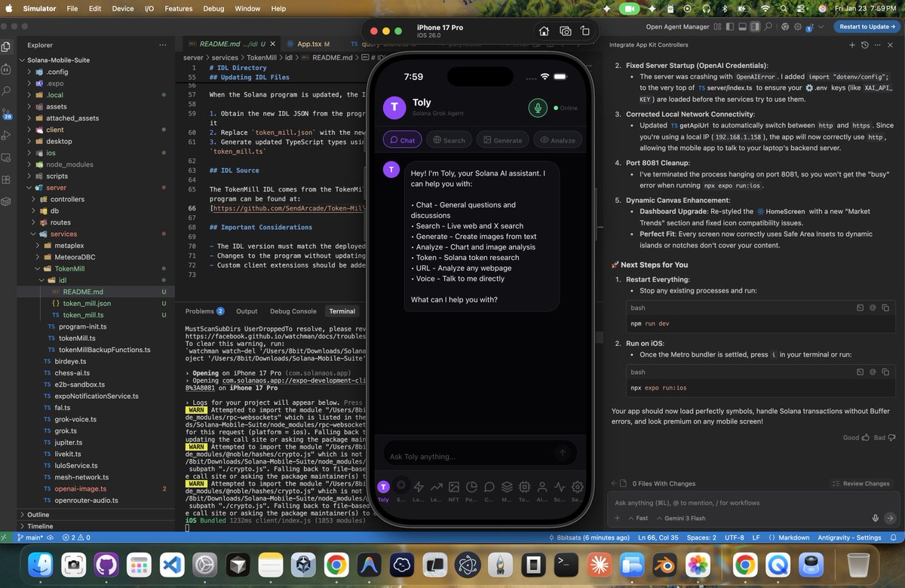
Task: Tap the green microphone button beside Toly
Action: [x=538, y=108]
